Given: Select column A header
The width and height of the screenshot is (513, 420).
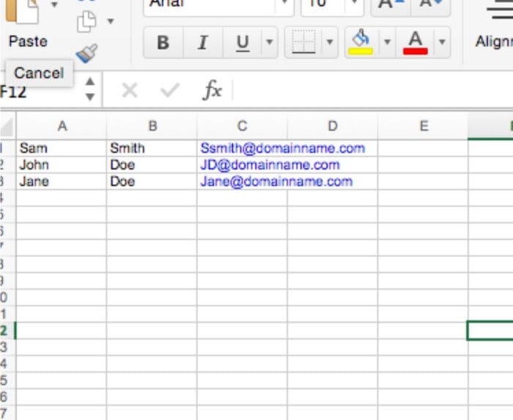Looking at the screenshot, I should [62, 126].
